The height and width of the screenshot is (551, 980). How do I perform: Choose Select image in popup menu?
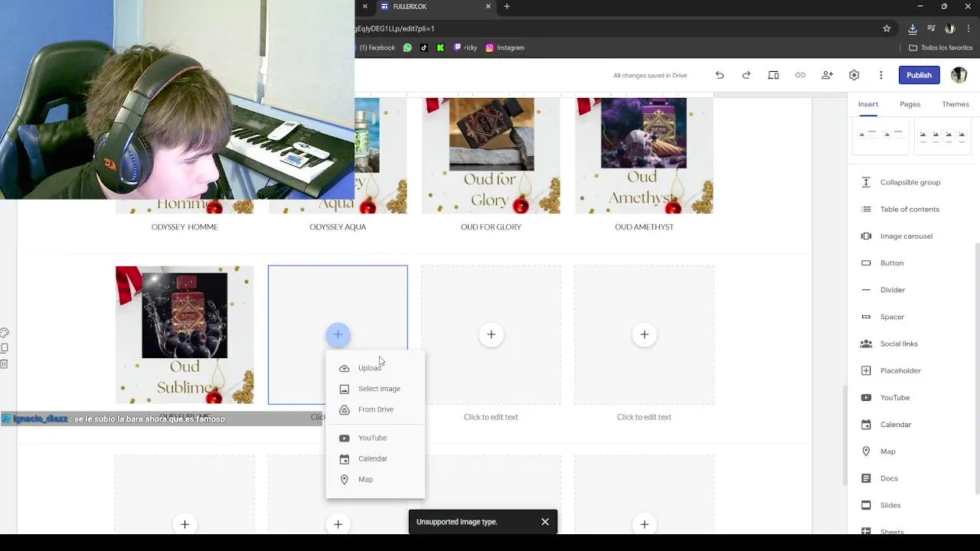click(375, 389)
